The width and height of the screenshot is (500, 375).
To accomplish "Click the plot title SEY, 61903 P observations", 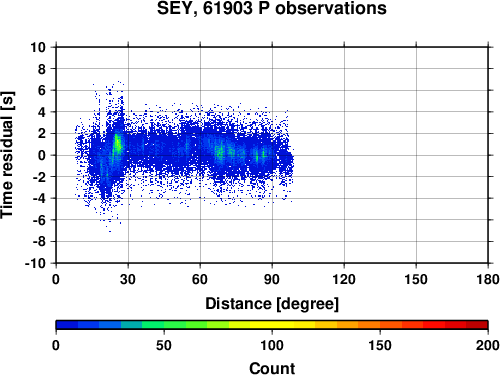I will [x=272, y=9].
